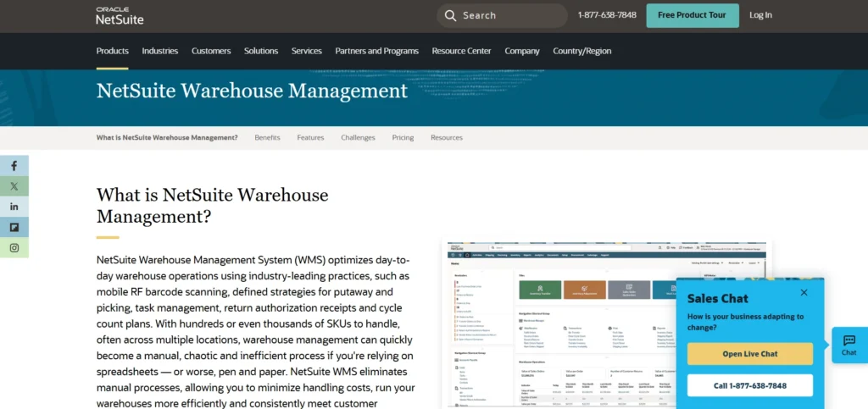The image size is (868, 409).
Task: Click the search magnifier icon
Action: point(451,15)
